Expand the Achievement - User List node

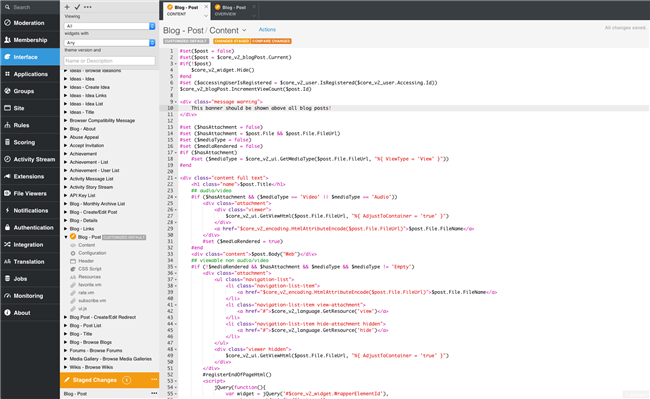tap(66, 170)
